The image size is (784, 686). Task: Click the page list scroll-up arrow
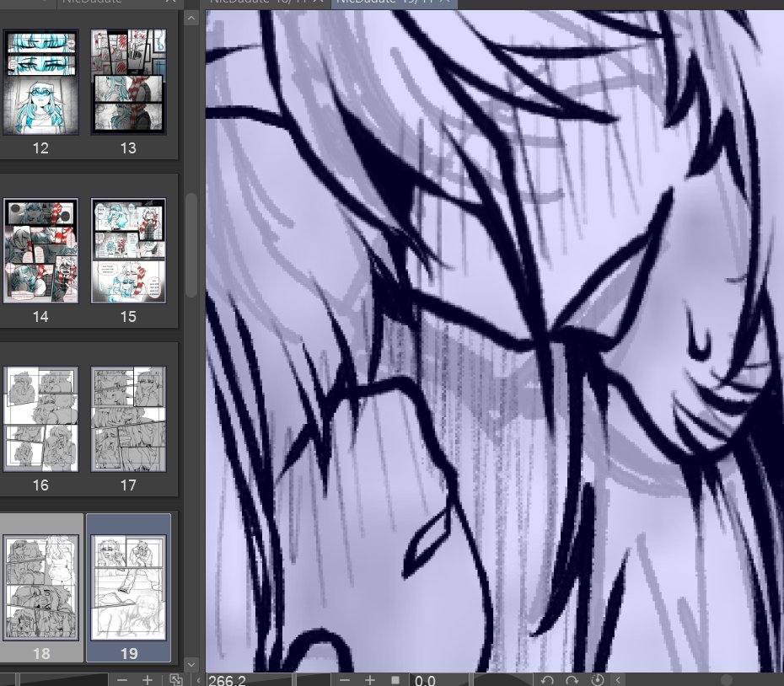click(x=191, y=19)
